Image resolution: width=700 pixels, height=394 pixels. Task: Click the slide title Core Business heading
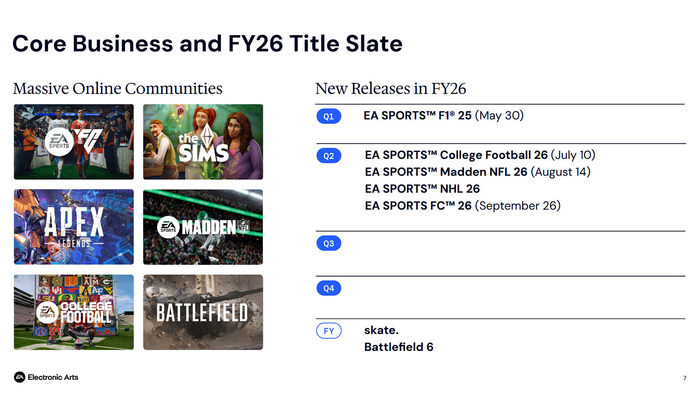[208, 44]
